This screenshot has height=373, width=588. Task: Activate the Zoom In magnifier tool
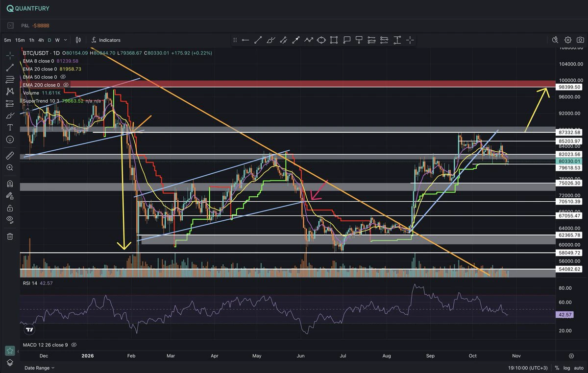[10, 167]
